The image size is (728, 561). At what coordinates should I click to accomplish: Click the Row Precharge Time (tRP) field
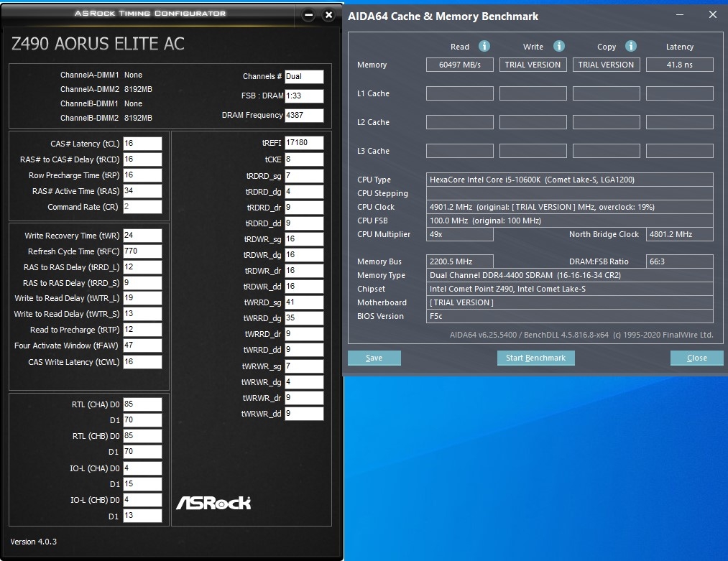point(142,175)
